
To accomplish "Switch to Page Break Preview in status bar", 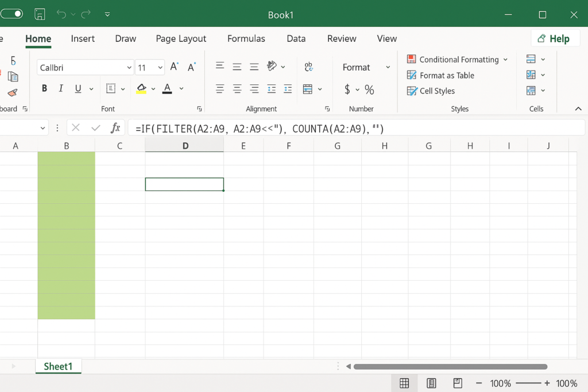I will point(458,383).
